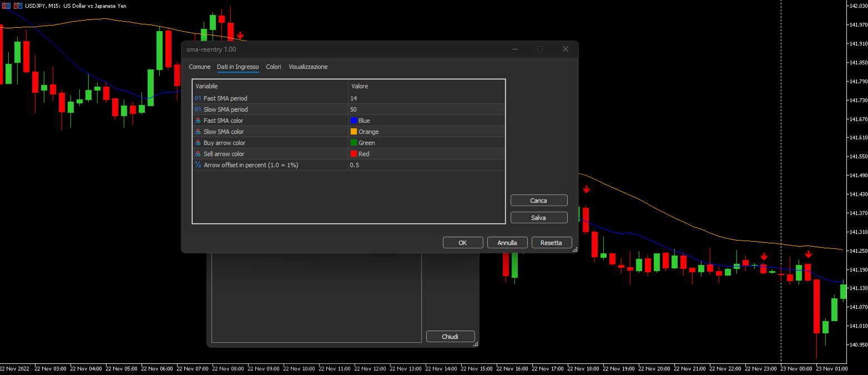
Task: Click the sma-reentry dialog resize grip
Action: pos(575,250)
